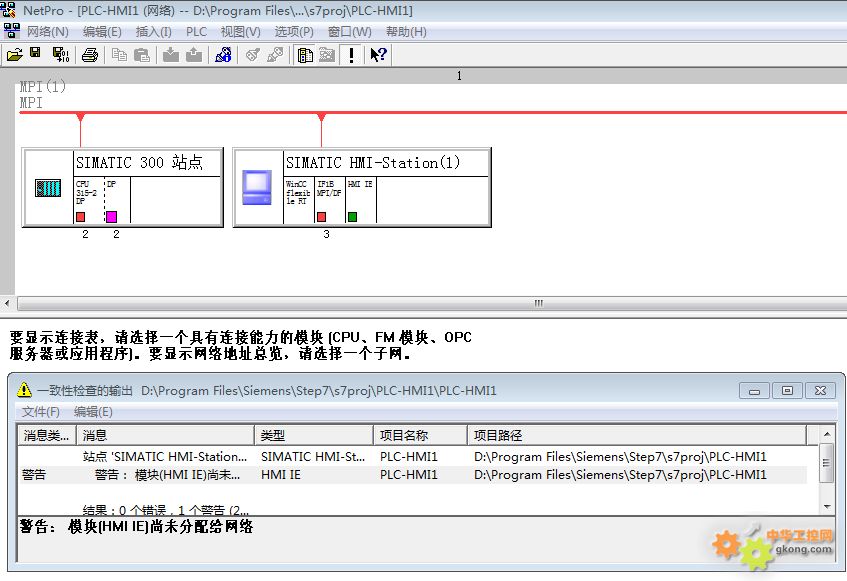Select the HMI station monitor icon

click(x=257, y=187)
